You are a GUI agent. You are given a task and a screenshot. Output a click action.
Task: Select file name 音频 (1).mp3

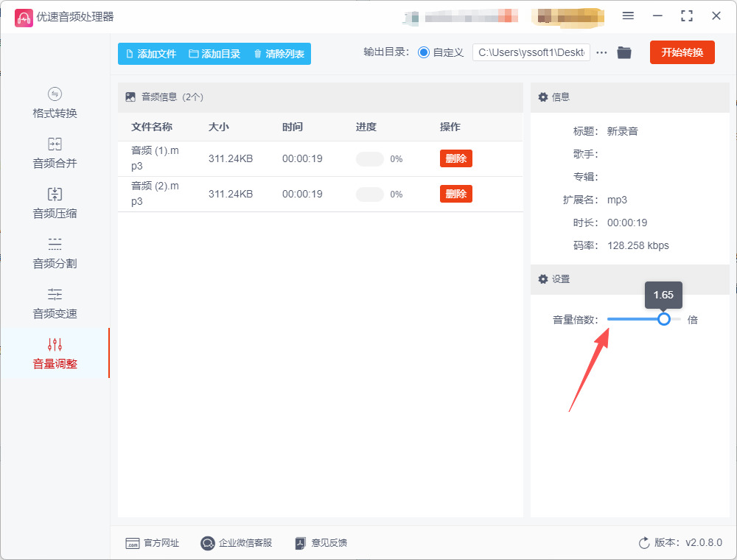[x=155, y=158]
